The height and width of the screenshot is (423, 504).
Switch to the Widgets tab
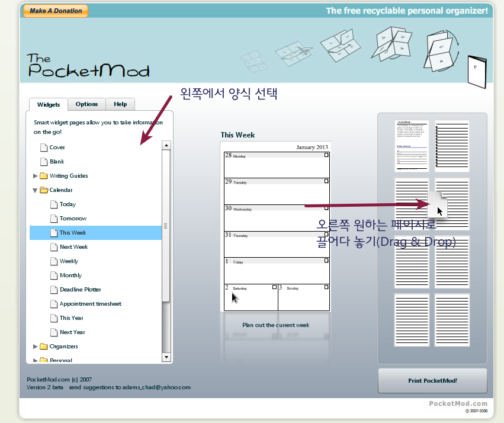[48, 104]
